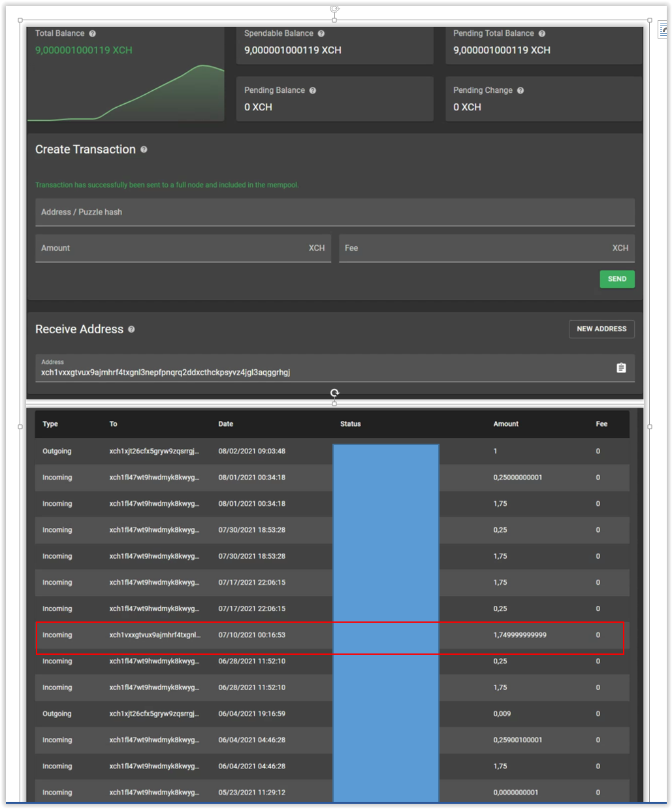The image size is (672, 809).
Task: Click the Amount column header
Action: pyautogui.click(x=505, y=424)
